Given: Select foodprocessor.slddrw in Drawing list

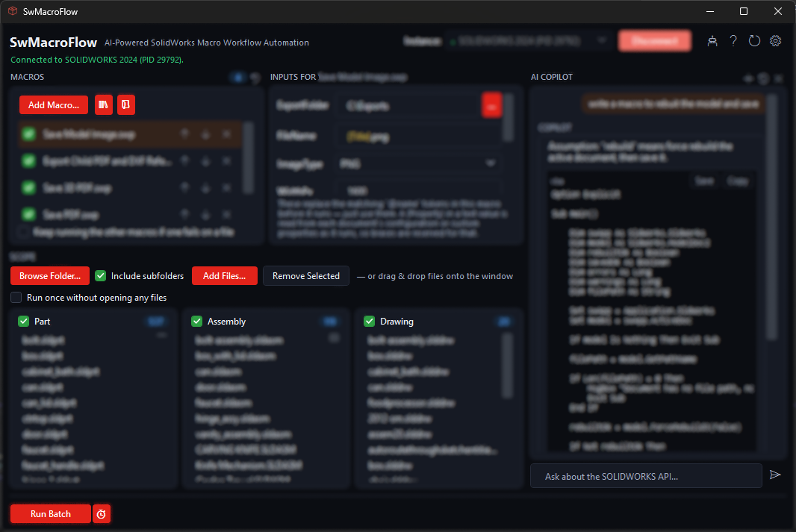Looking at the screenshot, I should [411, 403].
